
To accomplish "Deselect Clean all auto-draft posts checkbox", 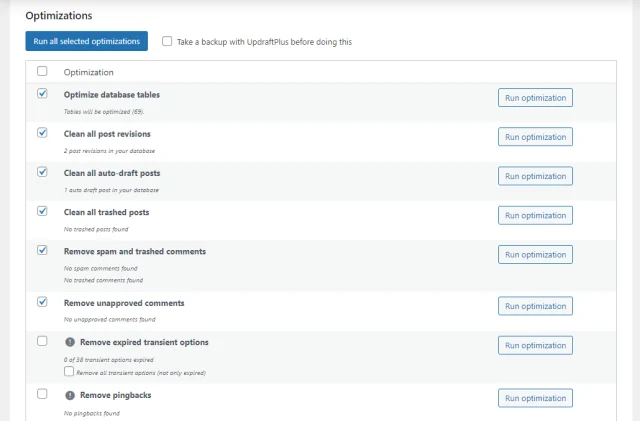I will point(42,172).
